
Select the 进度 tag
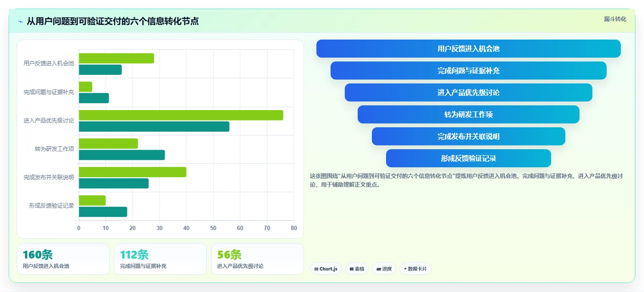[x=384, y=269]
